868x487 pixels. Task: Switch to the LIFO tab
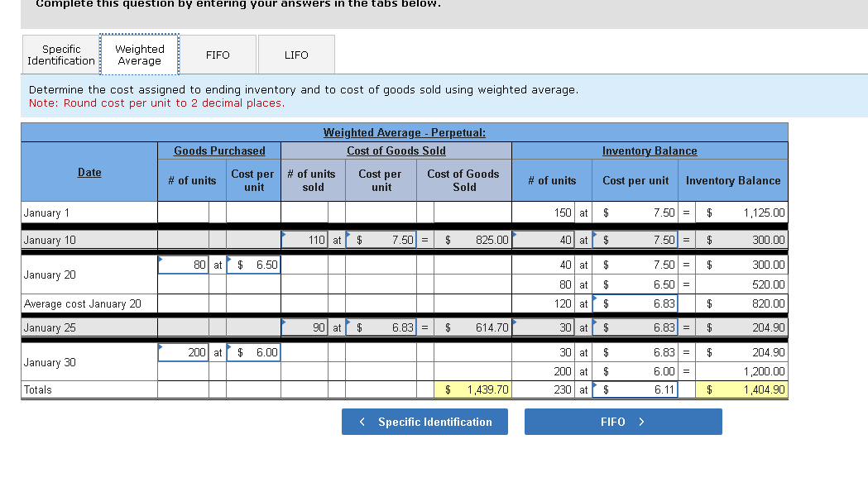click(296, 55)
